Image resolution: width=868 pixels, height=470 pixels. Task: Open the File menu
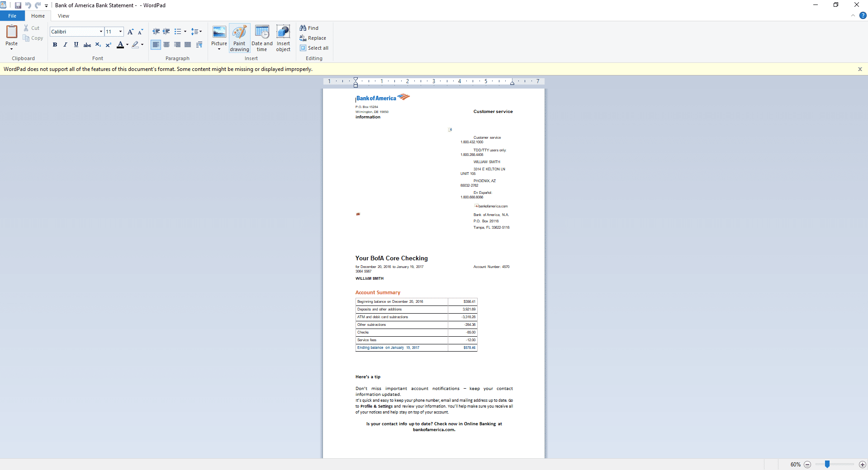coord(12,16)
